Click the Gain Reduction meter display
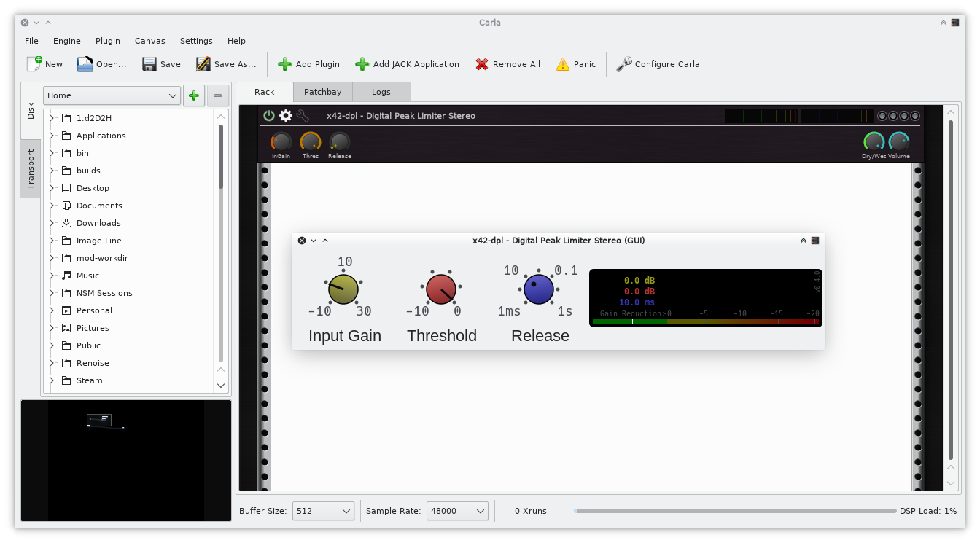Screen dimensions: 980x543 706,298
